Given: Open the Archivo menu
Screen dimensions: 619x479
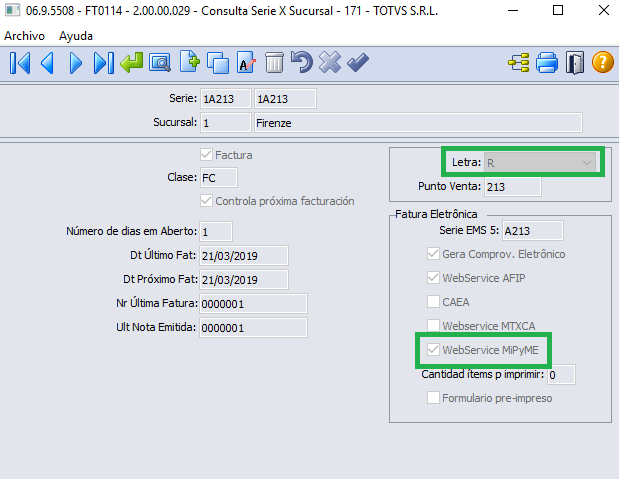Looking at the screenshot, I should click(24, 36).
